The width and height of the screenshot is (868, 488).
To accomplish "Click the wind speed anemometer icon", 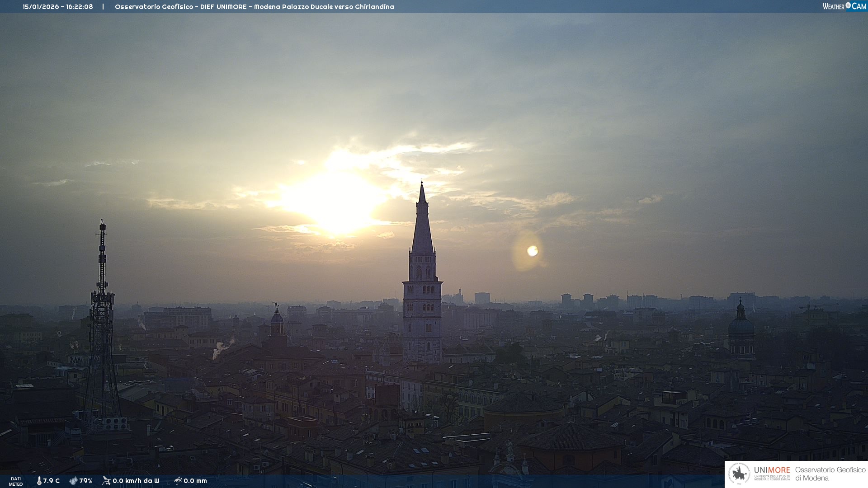I will (x=106, y=481).
